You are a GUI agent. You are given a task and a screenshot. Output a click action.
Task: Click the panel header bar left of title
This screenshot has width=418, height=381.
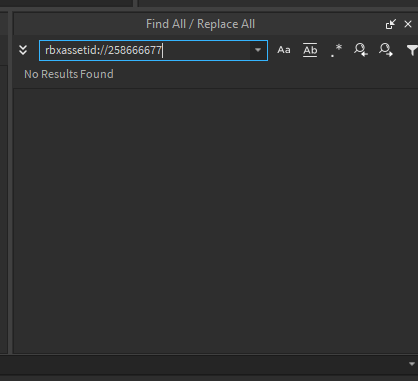point(79,24)
